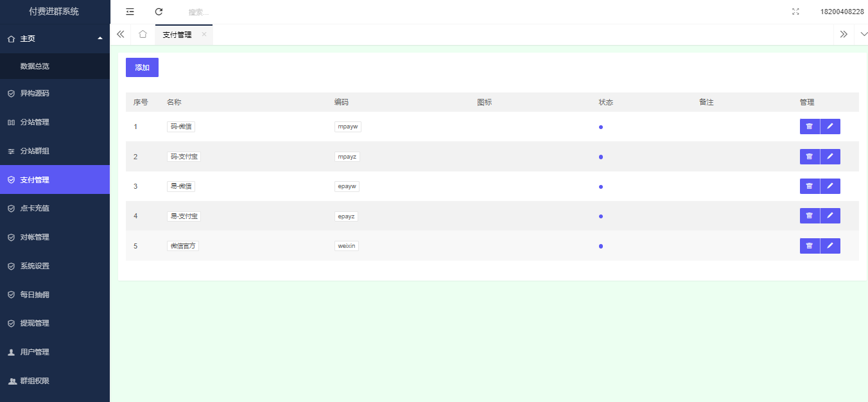Click status dot for epayz row
The height and width of the screenshot is (402, 868).
click(x=600, y=216)
